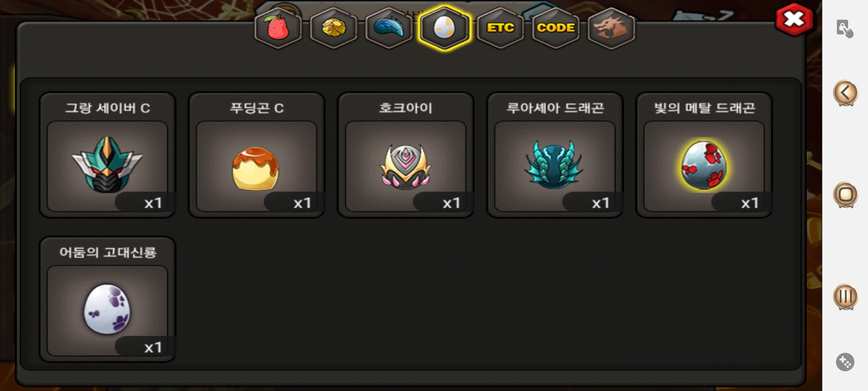Select the 푸딩곤 C pudding item

(257, 155)
